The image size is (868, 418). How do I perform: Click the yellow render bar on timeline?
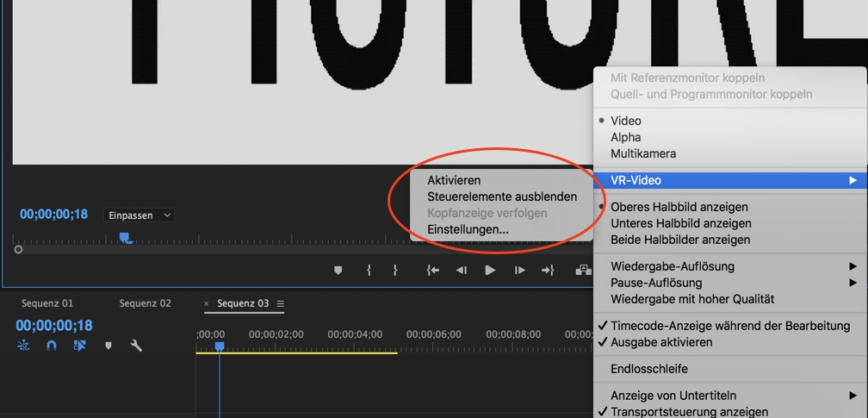[297, 352]
